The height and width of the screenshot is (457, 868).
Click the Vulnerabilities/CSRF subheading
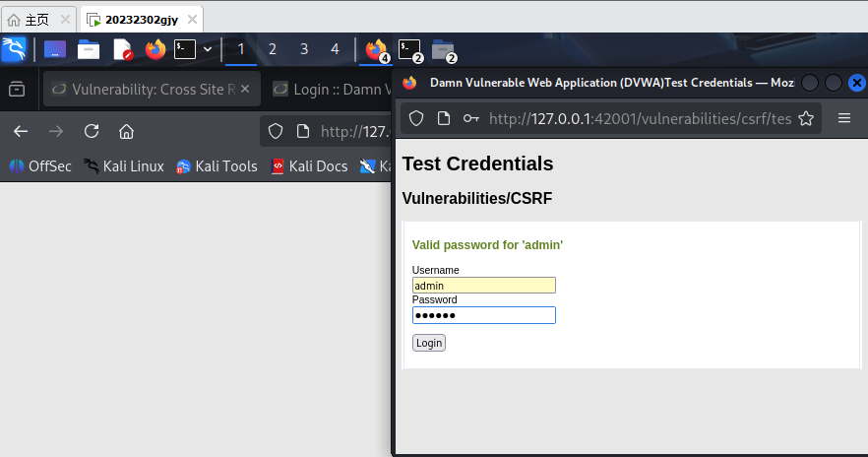477,198
